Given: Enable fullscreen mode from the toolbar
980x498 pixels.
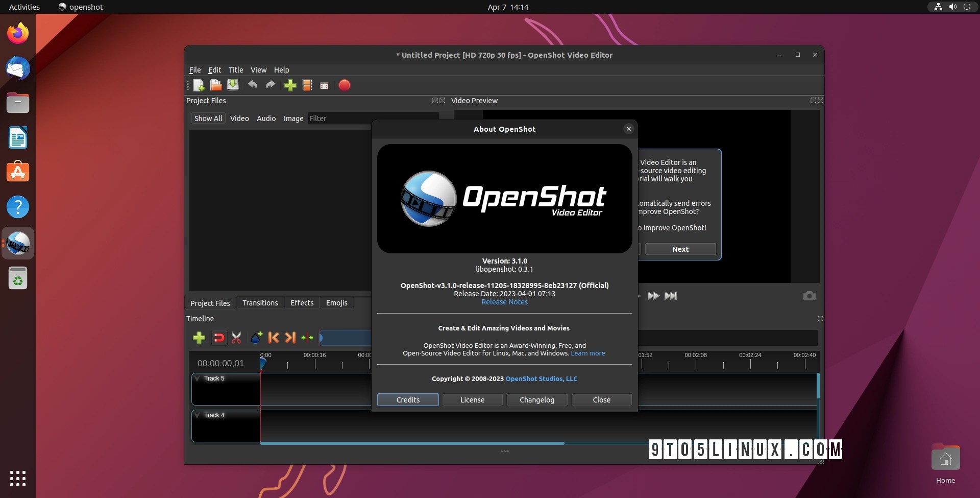Looking at the screenshot, I should tap(324, 85).
